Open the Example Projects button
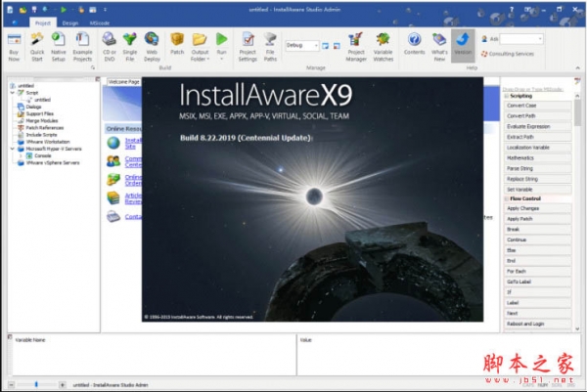Screen dimensions: 587x392 coord(82,47)
